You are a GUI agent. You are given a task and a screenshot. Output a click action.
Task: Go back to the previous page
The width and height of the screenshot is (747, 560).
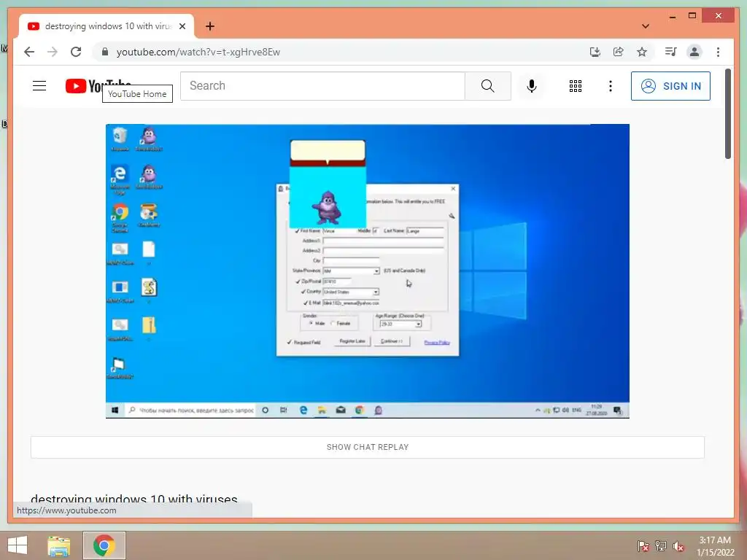point(29,52)
